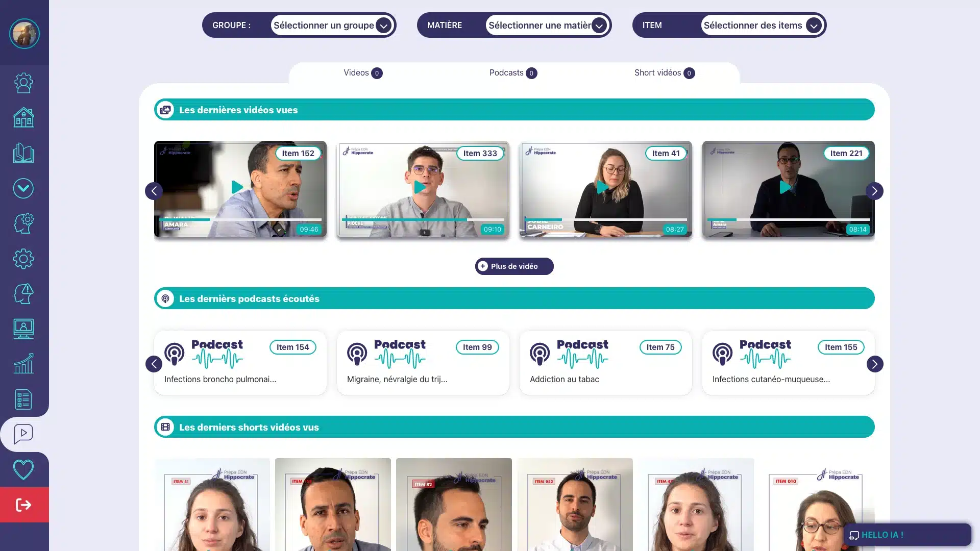Show next podcasts with right arrow

coord(874,364)
